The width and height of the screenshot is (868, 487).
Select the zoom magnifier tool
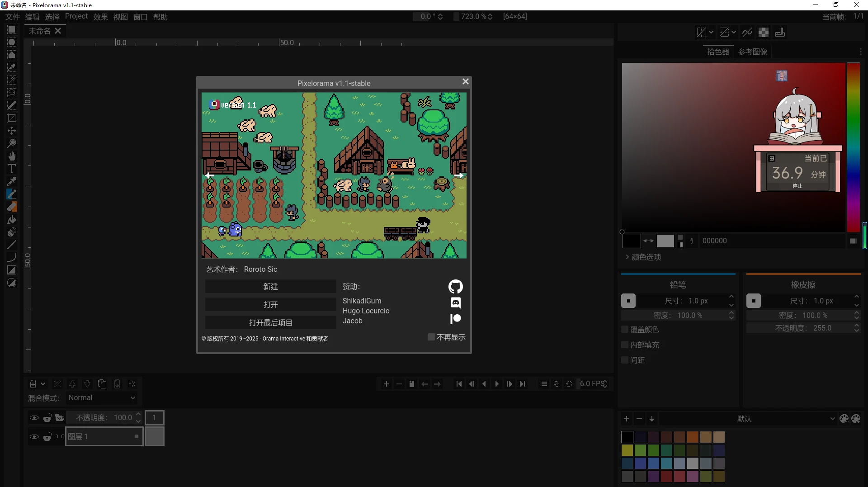coord(12,143)
